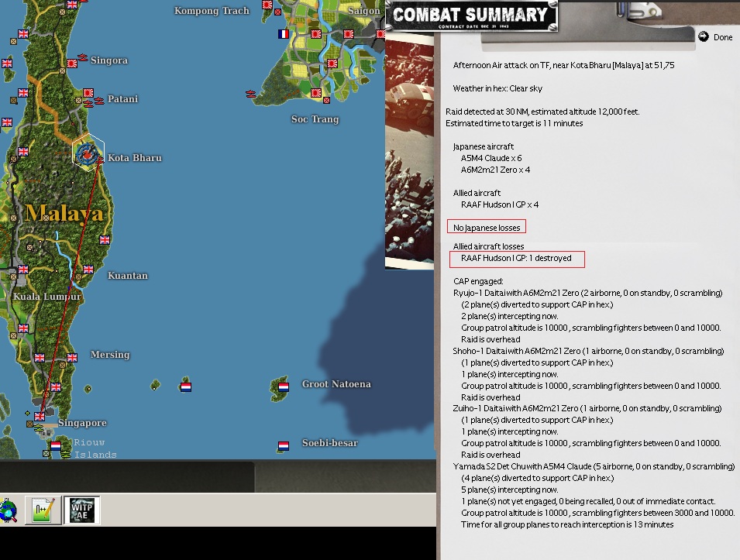This screenshot has height=560, width=740.
Task: Click '1 plane(s) not yet engaged' line
Action: (x=588, y=501)
